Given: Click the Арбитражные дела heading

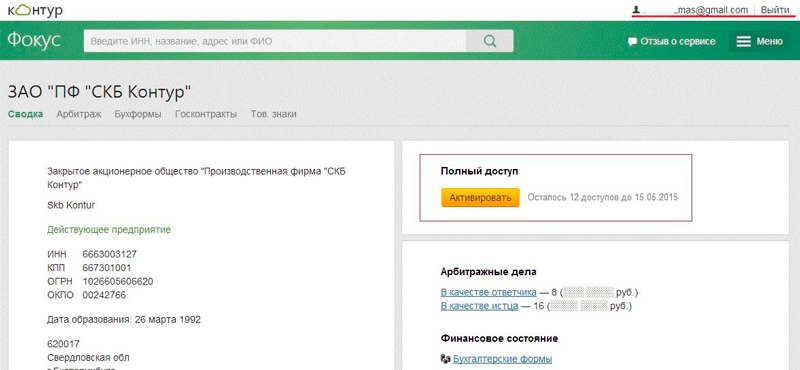Looking at the screenshot, I should (488, 272).
